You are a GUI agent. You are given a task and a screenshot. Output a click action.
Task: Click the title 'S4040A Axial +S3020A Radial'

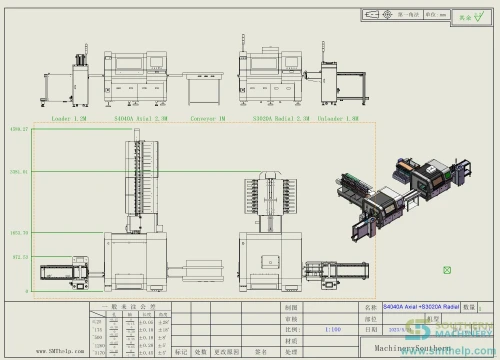point(421,307)
